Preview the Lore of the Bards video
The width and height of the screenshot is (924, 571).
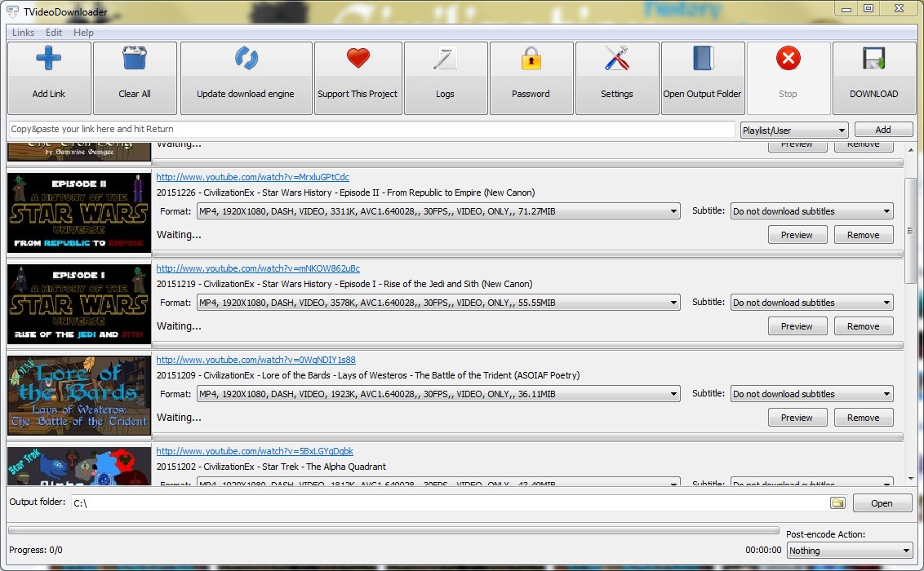[797, 418]
